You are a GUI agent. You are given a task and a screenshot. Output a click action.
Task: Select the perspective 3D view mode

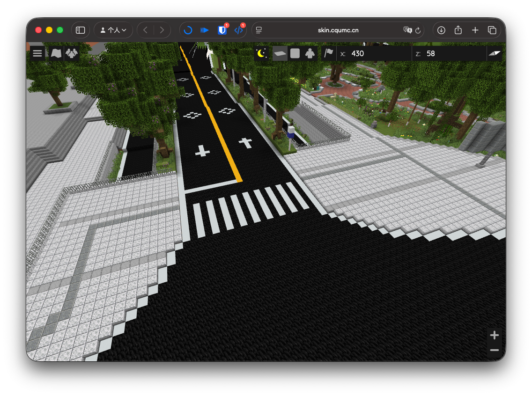tap(280, 53)
